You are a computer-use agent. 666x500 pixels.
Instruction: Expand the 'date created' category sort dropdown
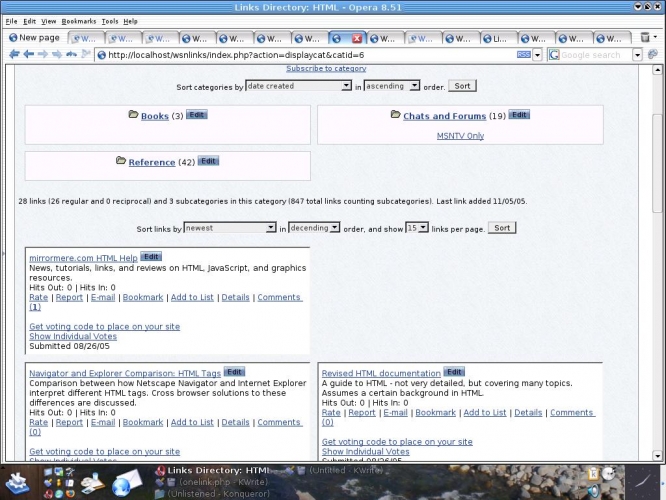tap(298, 86)
